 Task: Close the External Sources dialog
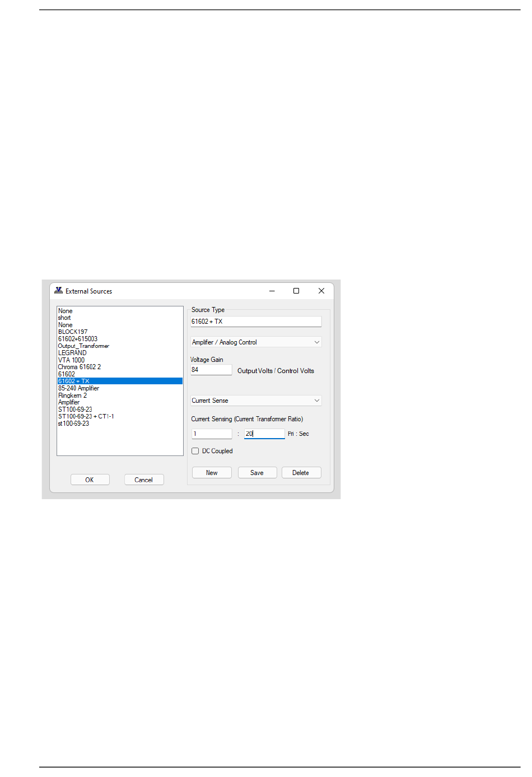(x=321, y=291)
